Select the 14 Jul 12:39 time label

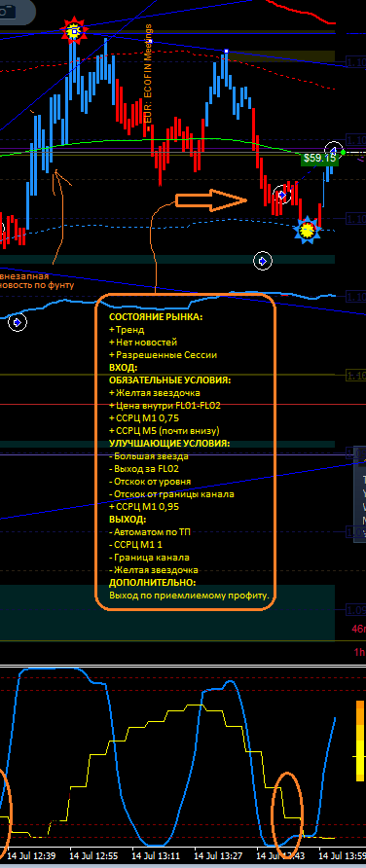31,855
